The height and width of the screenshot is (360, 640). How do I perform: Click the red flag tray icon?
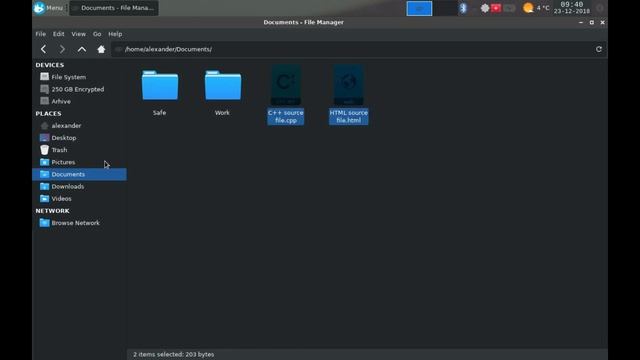[x=496, y=8]
